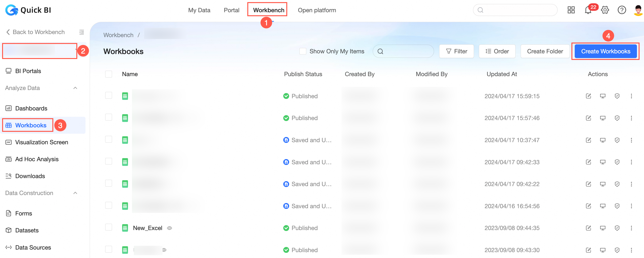
Task: Select the New_Excel row checkbox
Action: (x=109, y=227)
